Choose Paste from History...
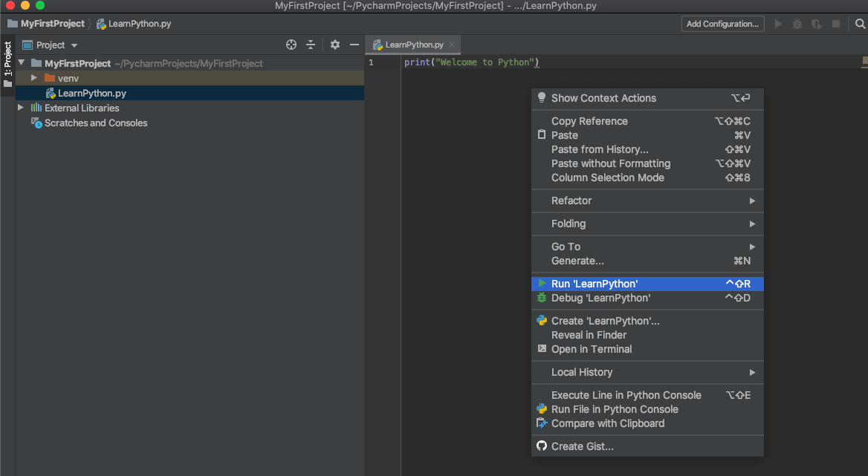 (x=647, y=149)
